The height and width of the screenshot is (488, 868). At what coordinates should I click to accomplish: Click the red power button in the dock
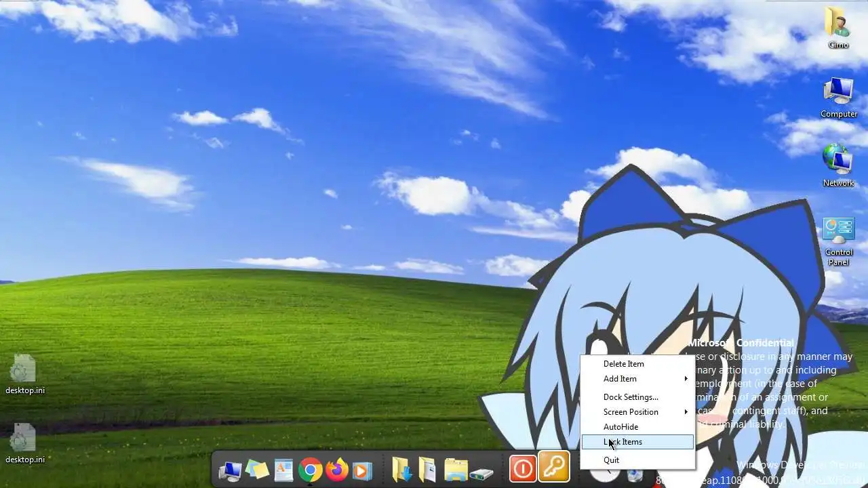point(522,468)
